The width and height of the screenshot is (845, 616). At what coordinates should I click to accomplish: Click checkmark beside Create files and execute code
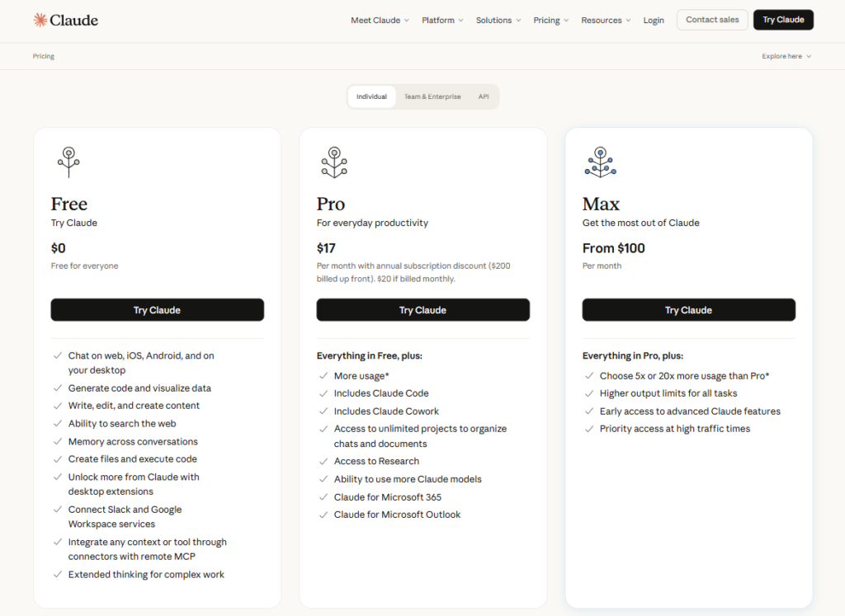pos(57,458)
